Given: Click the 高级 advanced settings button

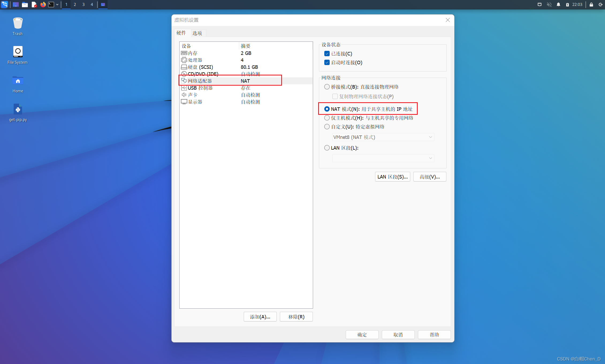Looking at the screenshot, I should (x=429, y=177).
